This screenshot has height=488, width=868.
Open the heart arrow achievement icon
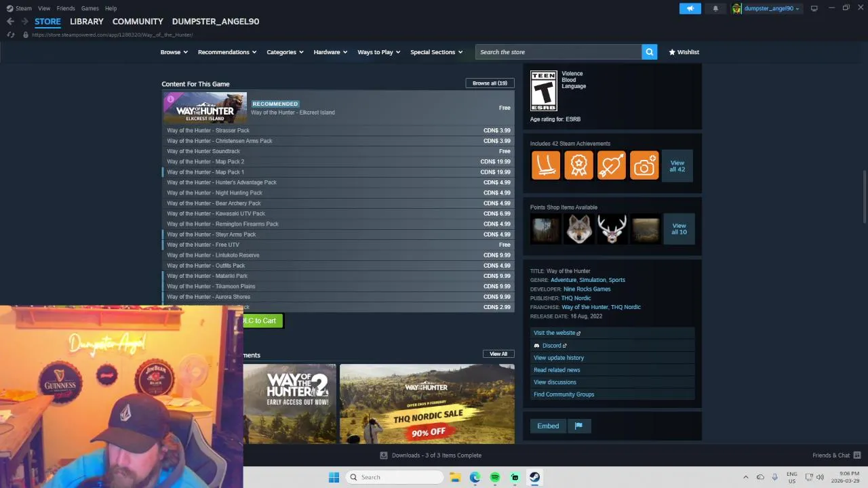(x=612, y=165)
